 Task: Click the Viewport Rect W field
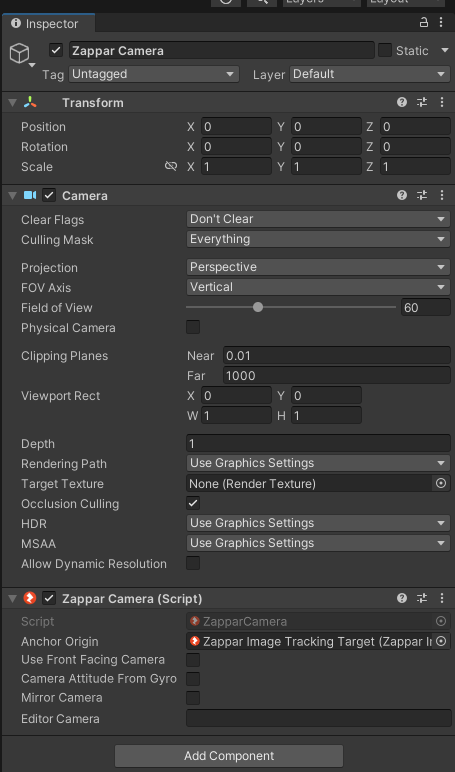pos(236,416)
